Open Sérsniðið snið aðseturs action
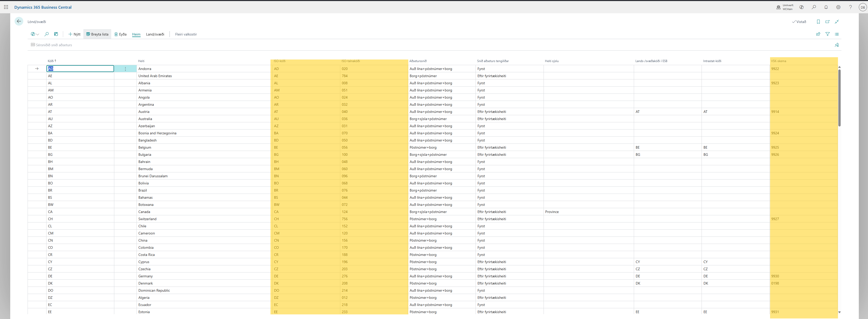The height and width of the screenshot is (319, 868). coord(51,45)
